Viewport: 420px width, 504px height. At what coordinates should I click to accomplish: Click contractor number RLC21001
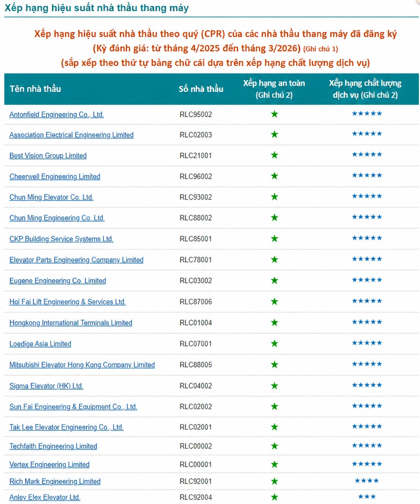[196, 156]
